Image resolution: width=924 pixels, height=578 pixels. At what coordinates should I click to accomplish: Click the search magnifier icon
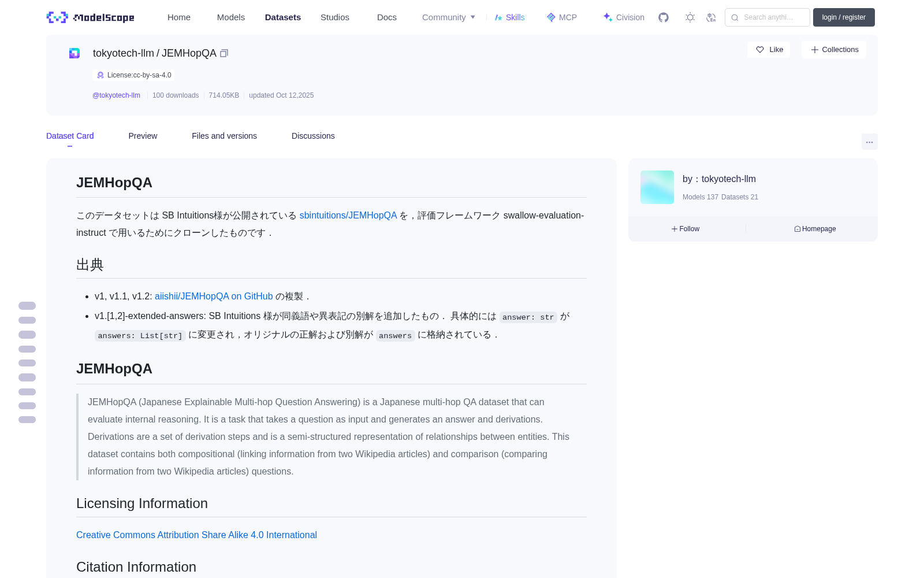click(735, 17)
